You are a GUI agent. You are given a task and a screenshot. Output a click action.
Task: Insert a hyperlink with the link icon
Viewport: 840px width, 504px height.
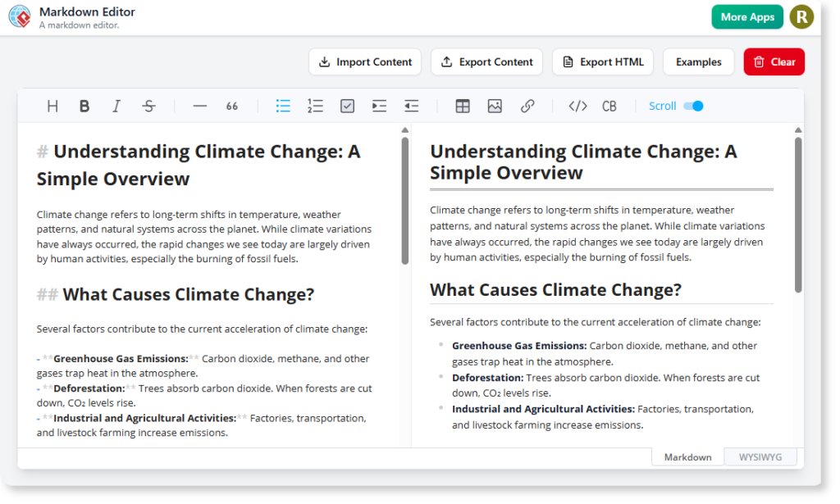527,106
